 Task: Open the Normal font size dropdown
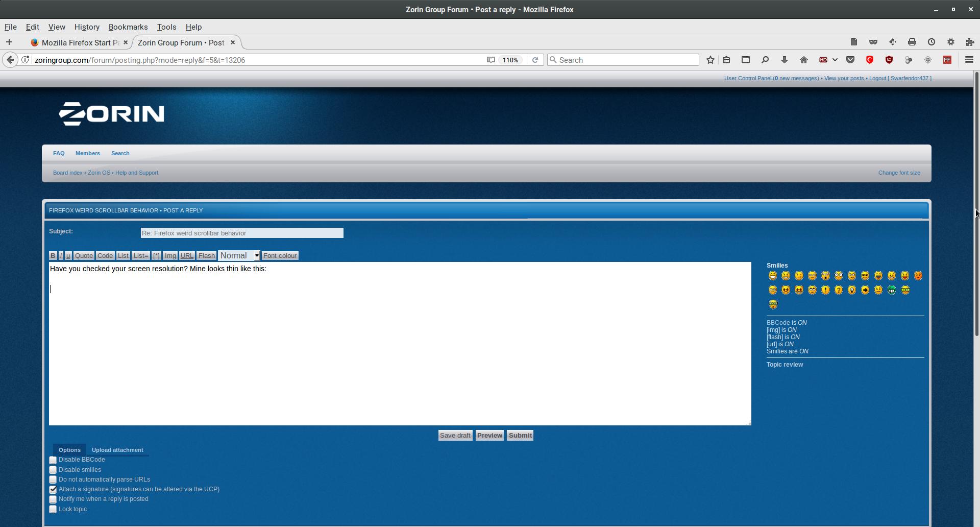239,256
